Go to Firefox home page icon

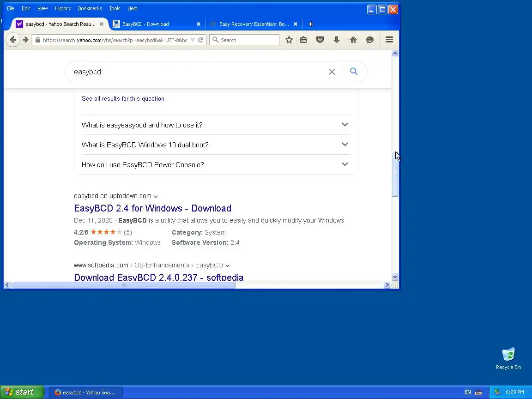(x=353, y=40)
